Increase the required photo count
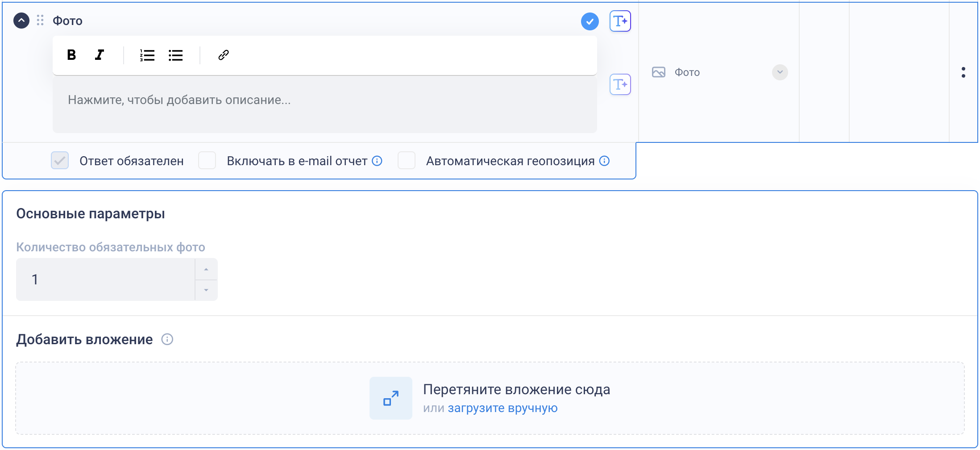 [x=206, y=270]
